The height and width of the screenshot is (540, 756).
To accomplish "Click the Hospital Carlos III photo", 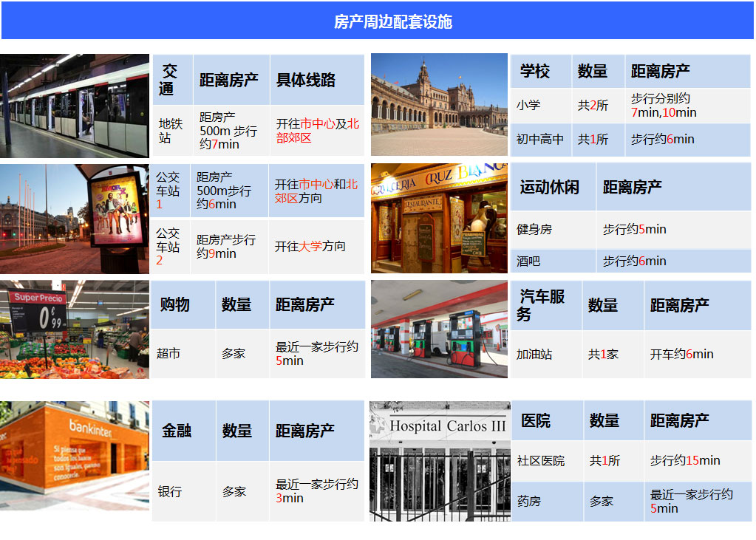I will (440, 461).
